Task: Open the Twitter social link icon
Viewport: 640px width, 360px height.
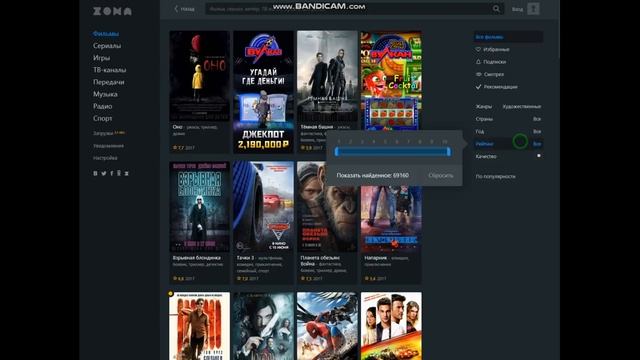Action: tap(104, 173)
